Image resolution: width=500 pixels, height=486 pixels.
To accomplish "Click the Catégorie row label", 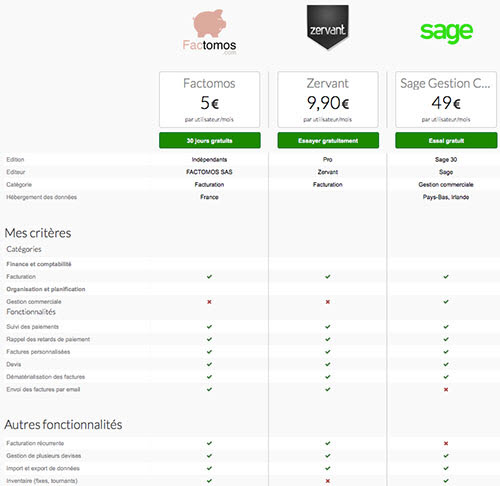I will (x=19, y=185).
